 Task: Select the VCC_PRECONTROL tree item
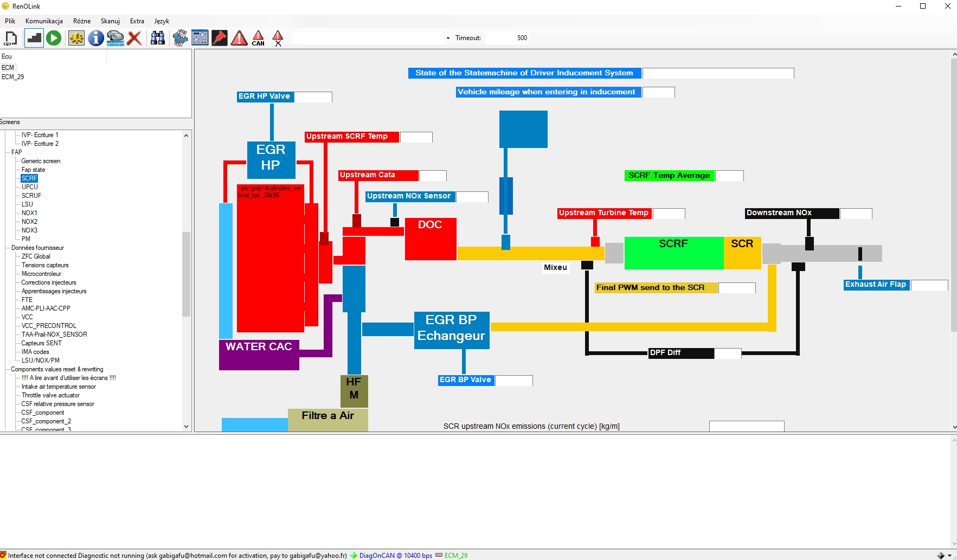pyautogui.click(x=49, y=326)
